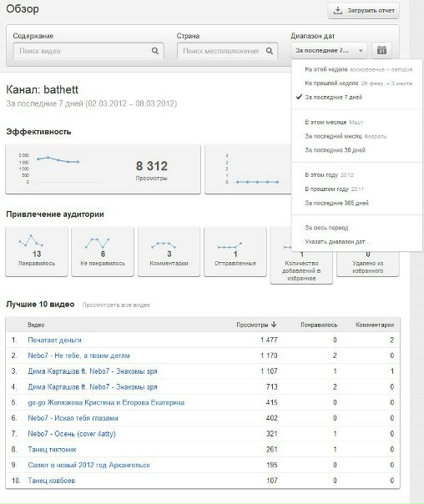Image resolution: width=424 pixels, height=504 pixels.
Task: Choose 'Указать диапазон дат' option
Action: point(337,241)
